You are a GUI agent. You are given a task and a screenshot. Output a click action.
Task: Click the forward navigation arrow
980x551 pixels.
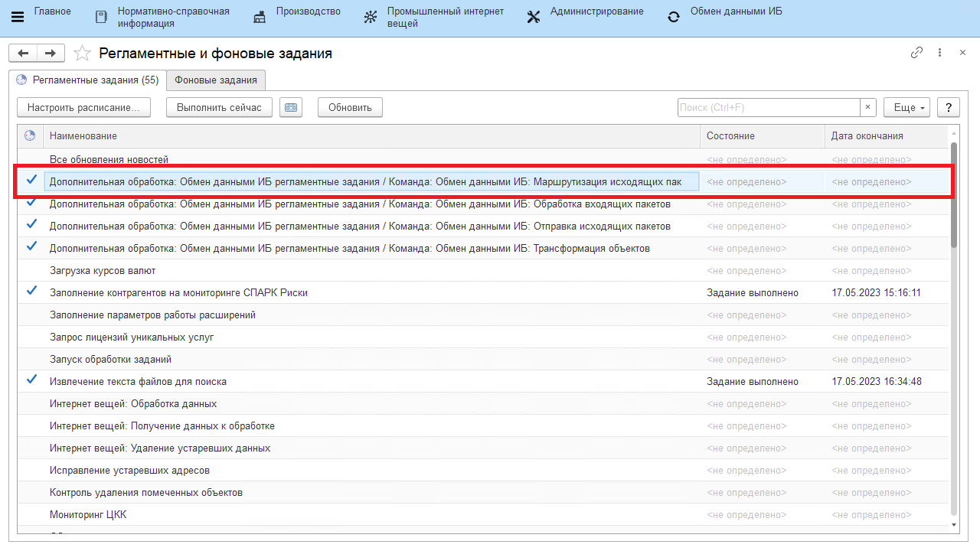[x=51, y=53]
